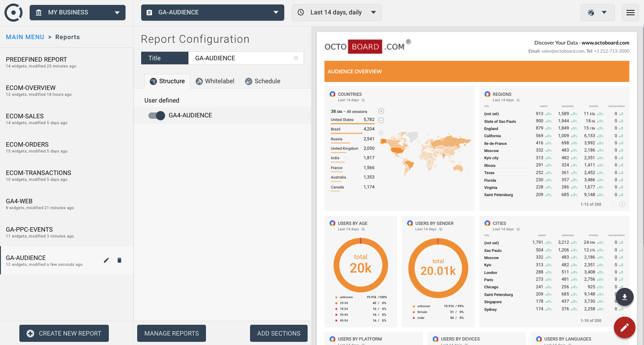644x345 pixels.
Task: Select the GA4-WEB report
Action: coord(67,204)
